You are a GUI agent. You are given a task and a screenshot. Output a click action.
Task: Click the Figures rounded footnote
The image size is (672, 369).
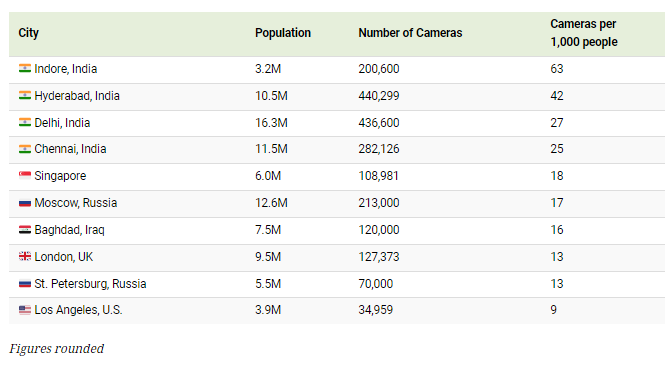(x=57, y=348)
